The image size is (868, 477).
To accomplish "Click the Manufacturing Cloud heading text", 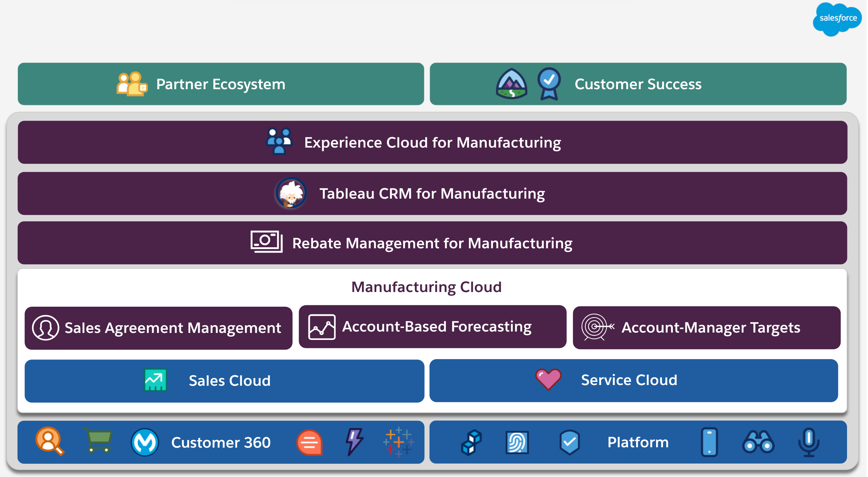I will [426, 287].
